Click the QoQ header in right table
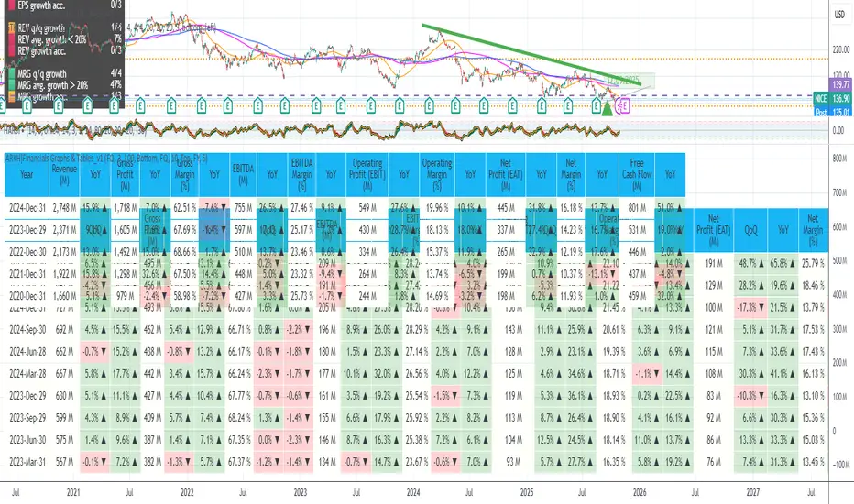 [x=750, y=231]
